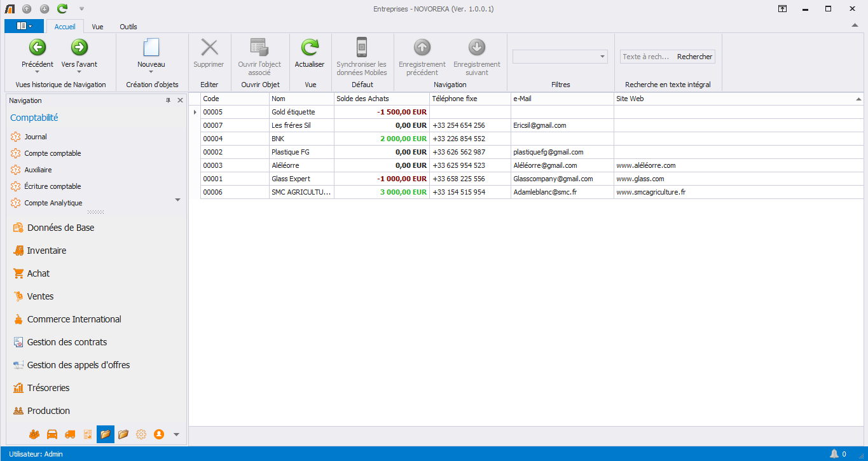This screenshot has width=868, height=461.
Task: Pin the Navigation panel
Action: pyautogui.click(x=169, y=100)
